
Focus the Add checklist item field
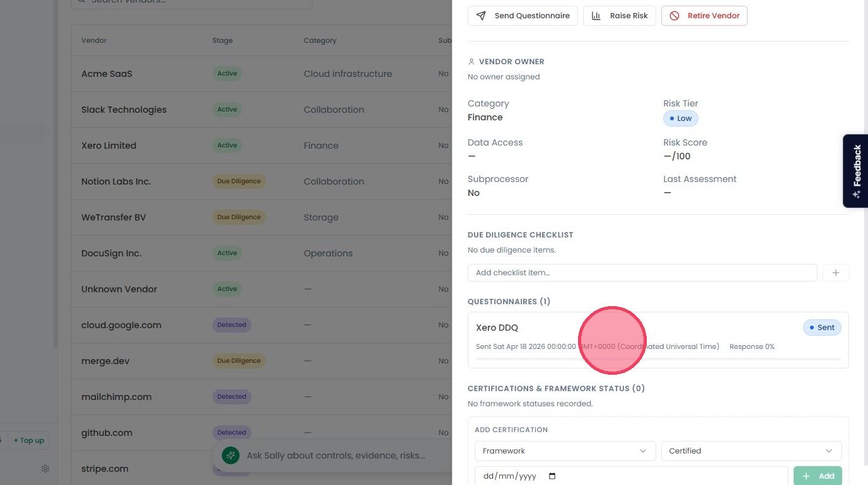[642, 273]
